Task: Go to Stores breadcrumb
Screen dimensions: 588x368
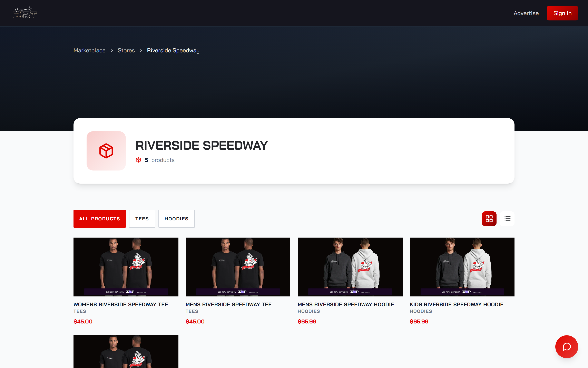Action: point(126,50)
